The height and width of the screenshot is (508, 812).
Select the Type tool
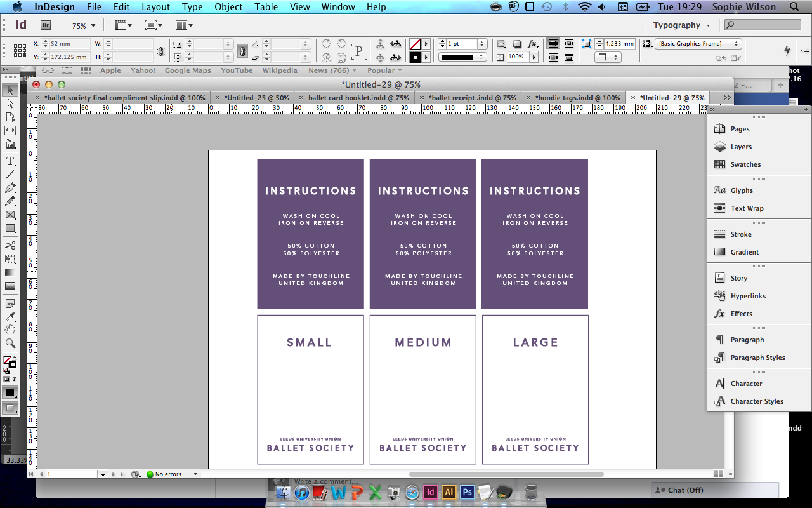point(10,162)
